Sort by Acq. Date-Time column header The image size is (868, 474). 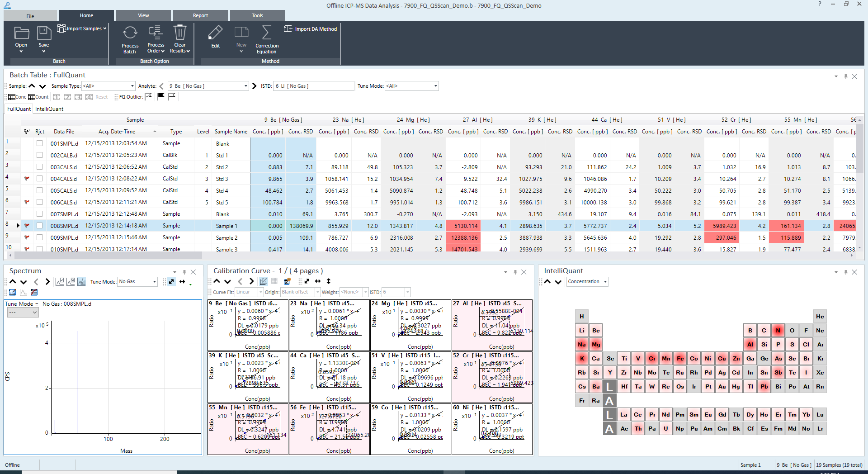(x=117, y=132)
